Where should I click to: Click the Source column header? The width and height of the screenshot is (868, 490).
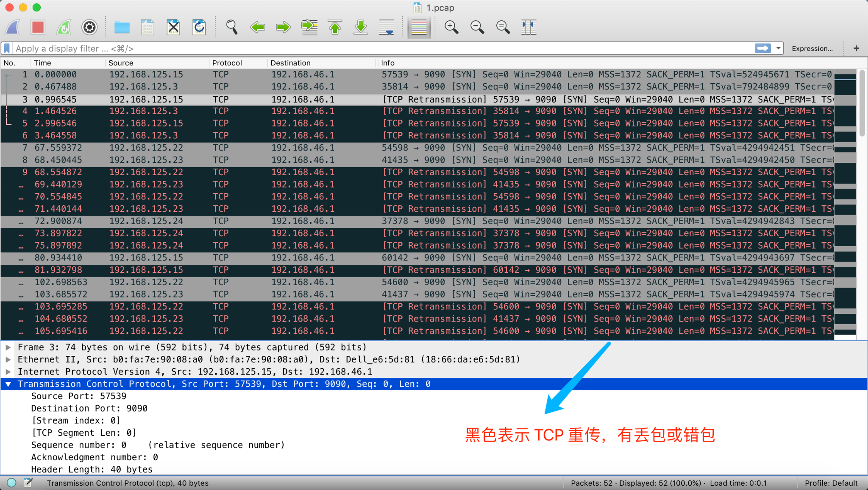click(x=121, y=63)
